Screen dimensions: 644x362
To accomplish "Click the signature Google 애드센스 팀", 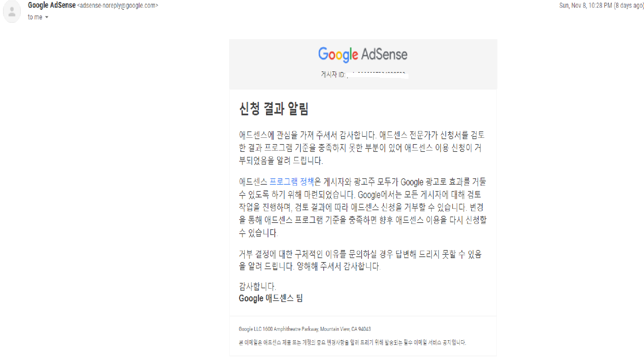I will click(271, 298).
